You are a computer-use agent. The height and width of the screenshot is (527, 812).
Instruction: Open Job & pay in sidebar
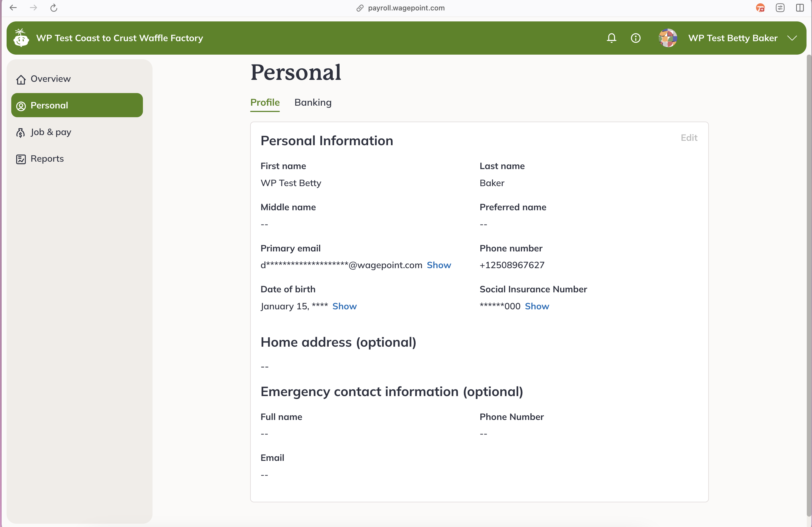tap(50, 132)
